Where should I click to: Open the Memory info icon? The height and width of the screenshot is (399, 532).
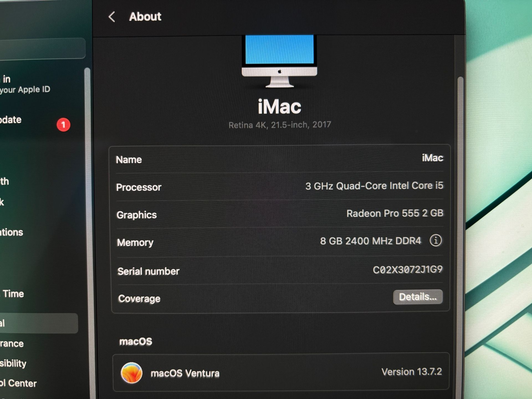436,241
